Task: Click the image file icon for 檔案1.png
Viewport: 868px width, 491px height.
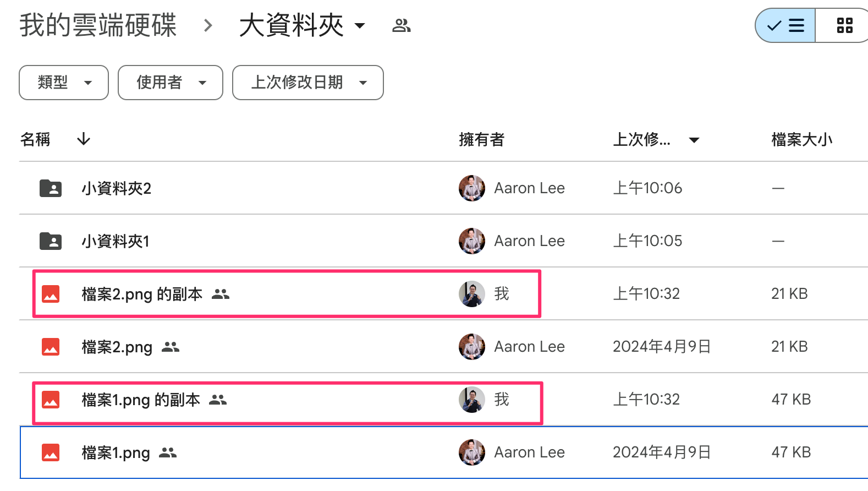Action: tap(51, 452)
